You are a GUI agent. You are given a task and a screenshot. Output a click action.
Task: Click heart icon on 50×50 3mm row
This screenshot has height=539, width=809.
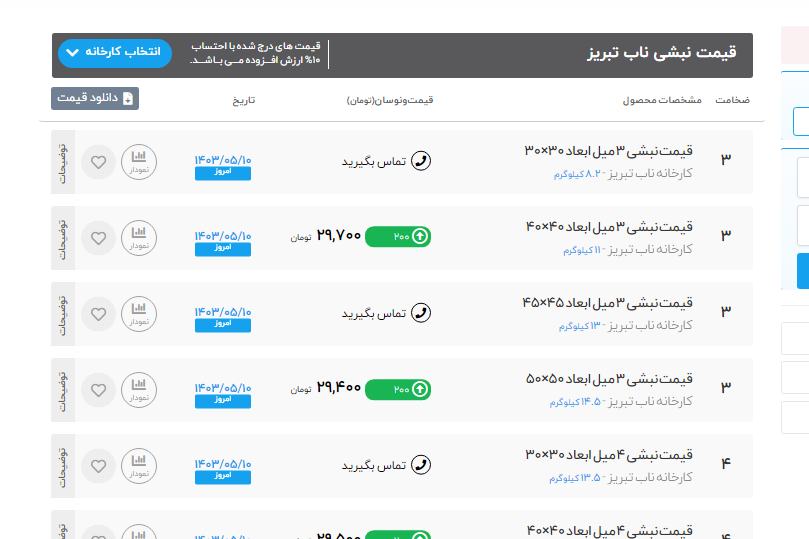pos(98,390)
